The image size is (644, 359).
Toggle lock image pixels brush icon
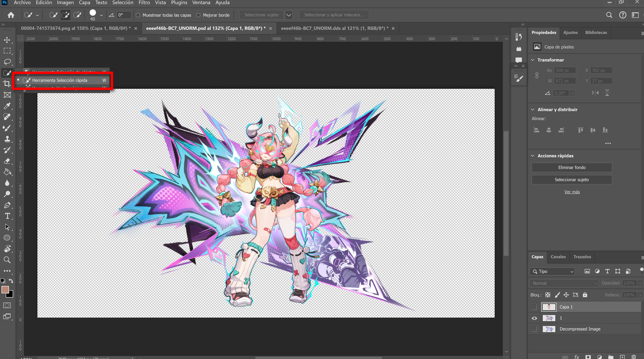557,295
